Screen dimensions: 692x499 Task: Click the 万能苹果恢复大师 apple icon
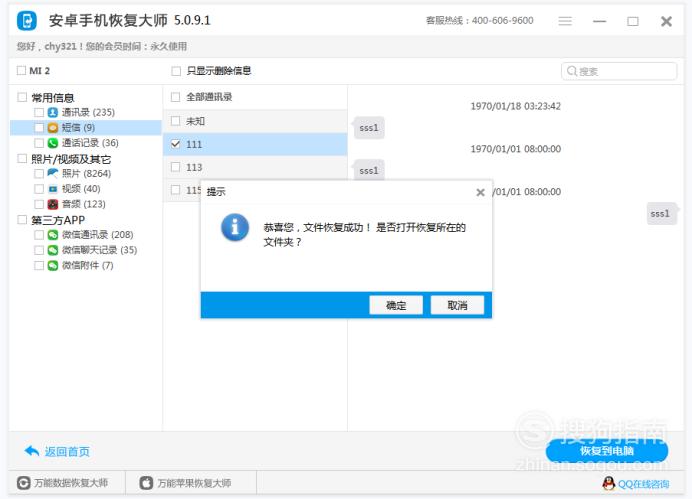(x=146, y=483)
